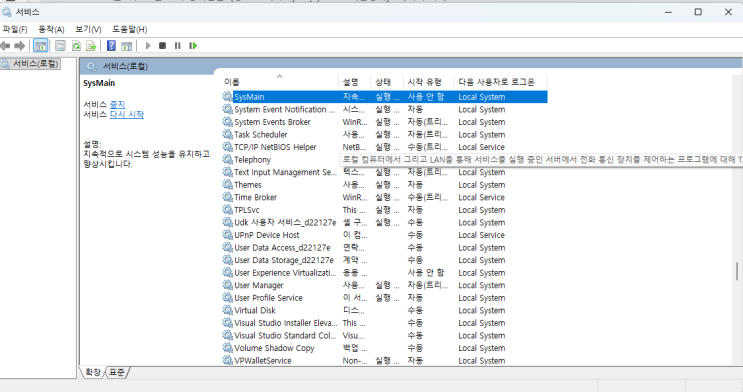The image size is (743, 392).
Task: Click the gear icon beside Task Scheduler
Action: tap(227, 134)
